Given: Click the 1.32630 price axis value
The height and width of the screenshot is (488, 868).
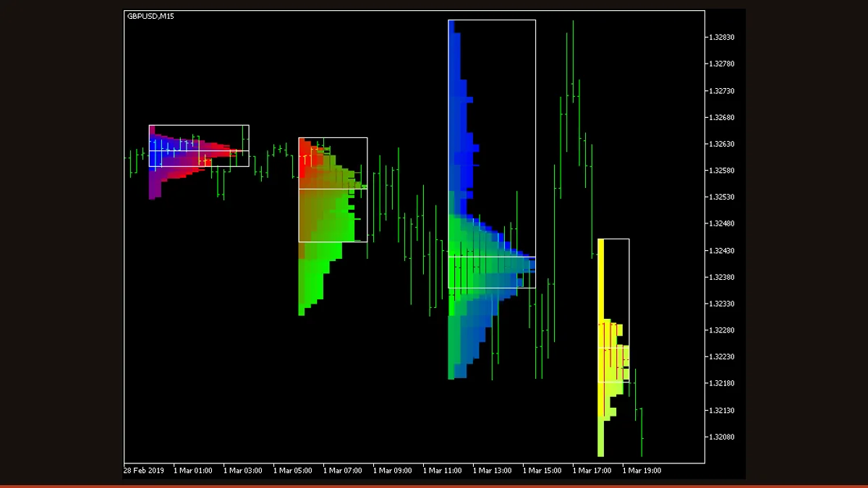Looking at the screenshot, I should click(721, 144).
